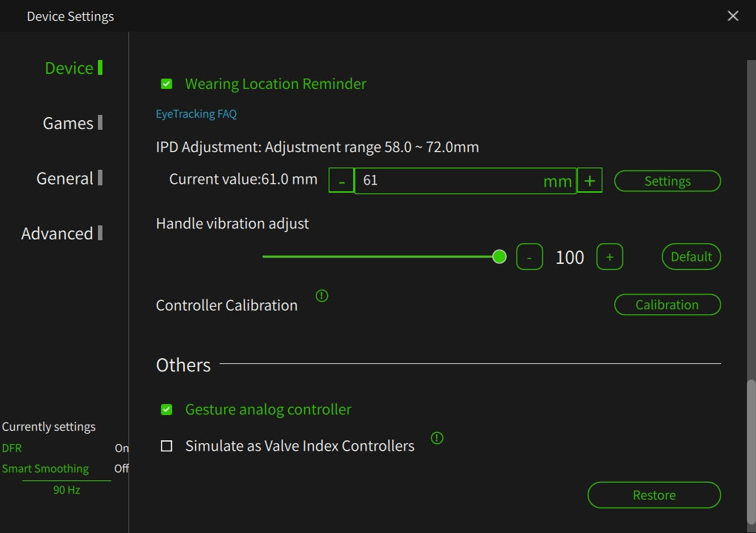Disable Gesture analog controller checkbox
The height and width of the screenshot is (533, 756).
(x=167, y=409)
